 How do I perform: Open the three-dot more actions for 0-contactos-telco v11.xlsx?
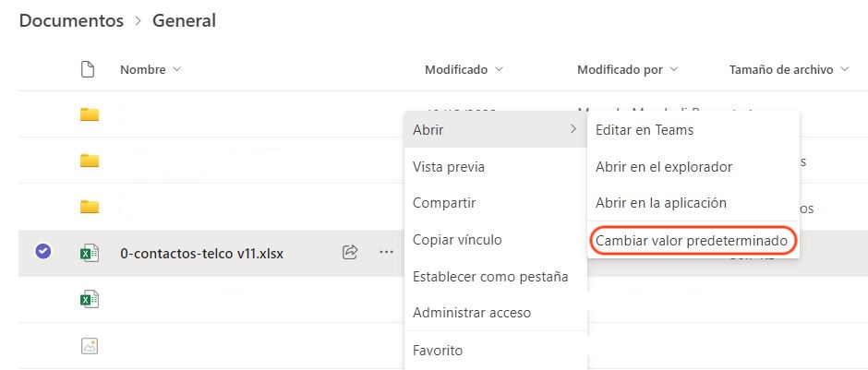coord(386,252)
